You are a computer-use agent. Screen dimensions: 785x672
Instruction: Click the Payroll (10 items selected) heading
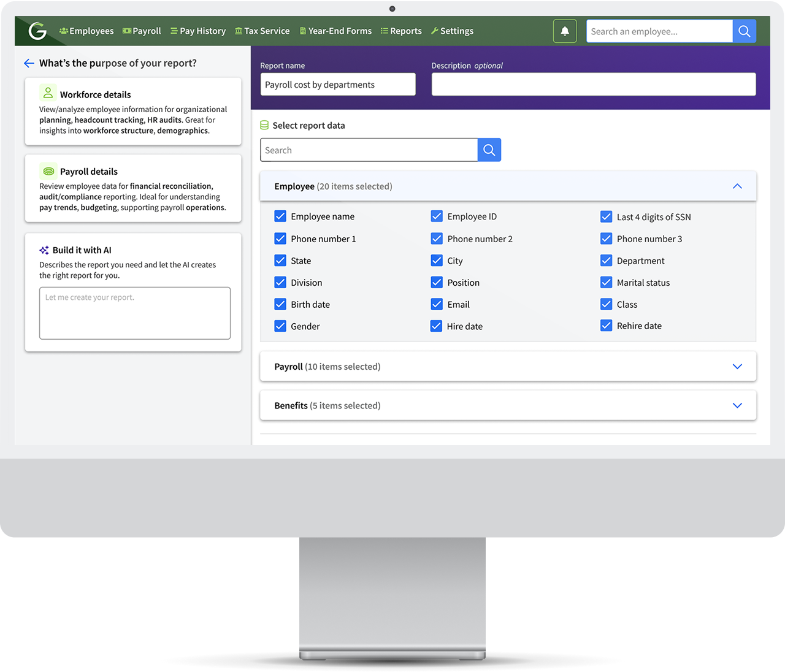327,367
